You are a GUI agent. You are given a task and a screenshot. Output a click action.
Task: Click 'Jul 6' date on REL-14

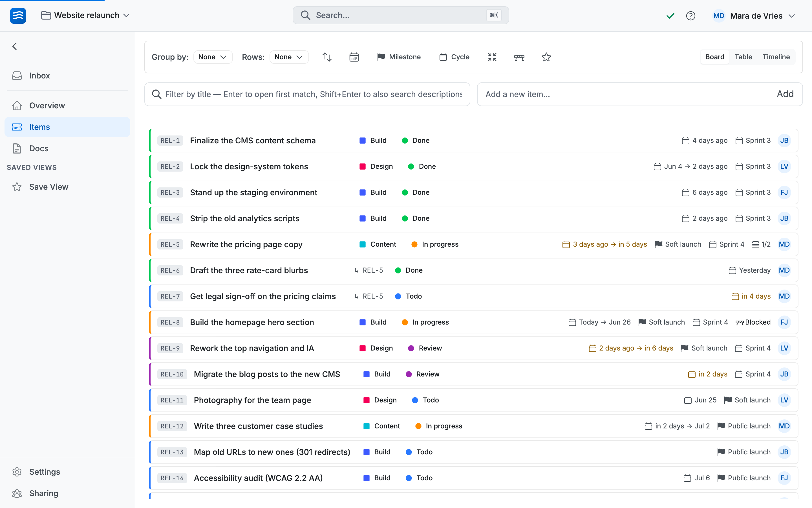pyautogui.click(x=697, y=478)
